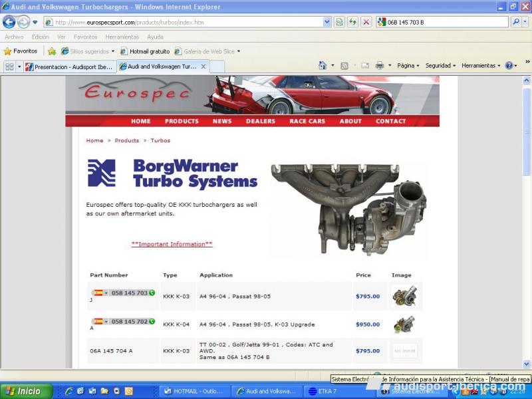Image resolution: width=532 pixels, height=399 pixels.
Task: Select the Audi and Volkswagen Turbochargers tab
Action: click(x=158, y=66)
